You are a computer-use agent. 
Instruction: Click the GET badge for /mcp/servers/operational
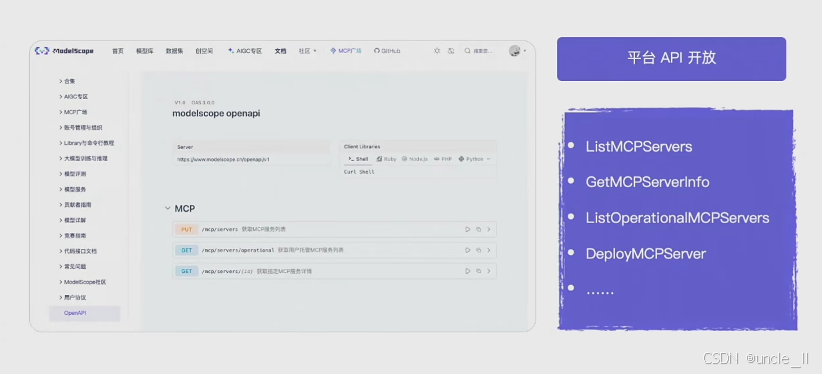click(x=187, y=250)
